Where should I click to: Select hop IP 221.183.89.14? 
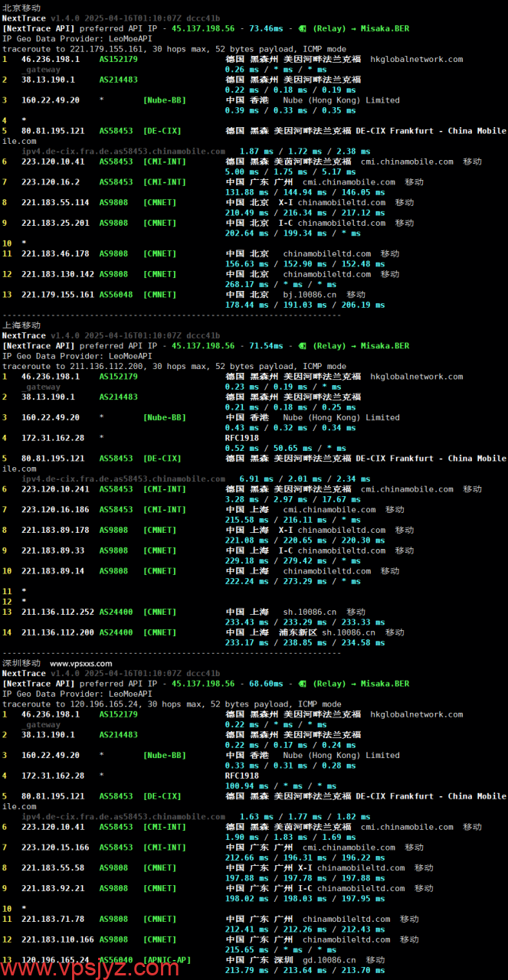(x=53, y=571)
